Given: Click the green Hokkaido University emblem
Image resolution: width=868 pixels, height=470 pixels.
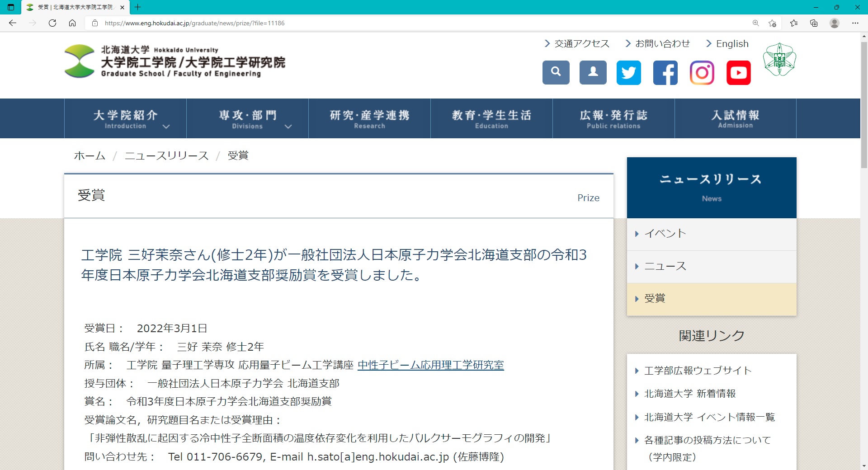Looking at the screenshot, I should pyautogui.click(x=779, y=59).
